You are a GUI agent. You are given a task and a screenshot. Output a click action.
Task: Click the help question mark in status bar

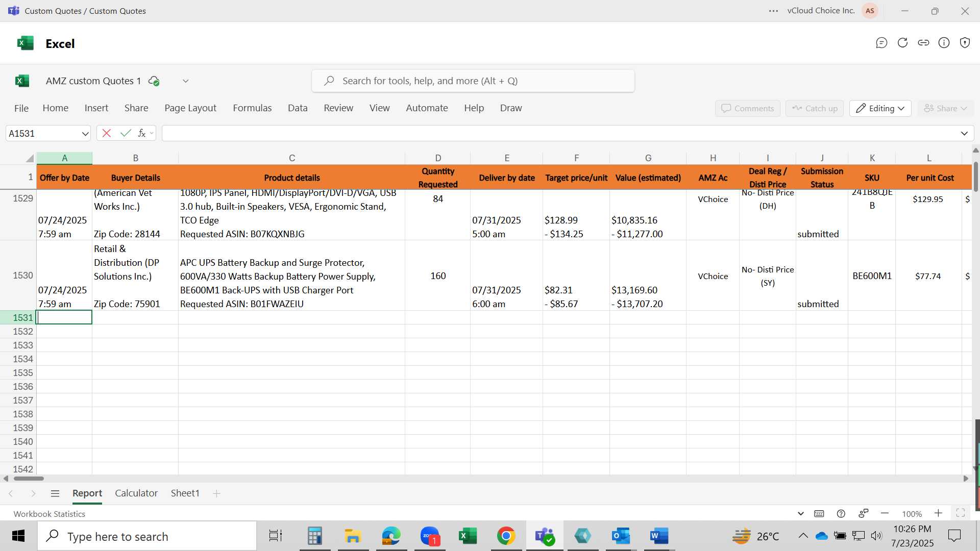[x=841, y=514]
